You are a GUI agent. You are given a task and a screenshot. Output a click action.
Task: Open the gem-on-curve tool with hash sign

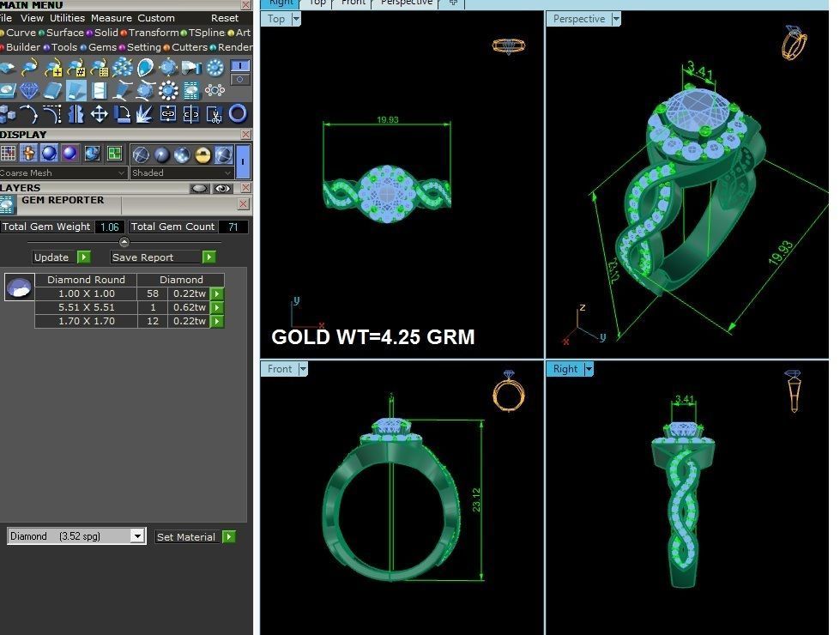tap(76, 68)
